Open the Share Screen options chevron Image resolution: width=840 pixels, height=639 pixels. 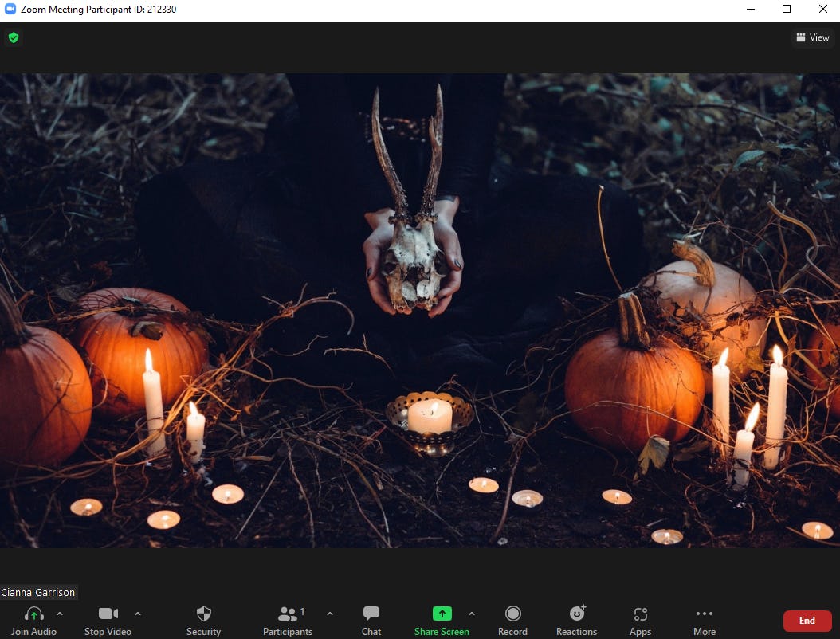pyautogui.click(x=472, y=614)
